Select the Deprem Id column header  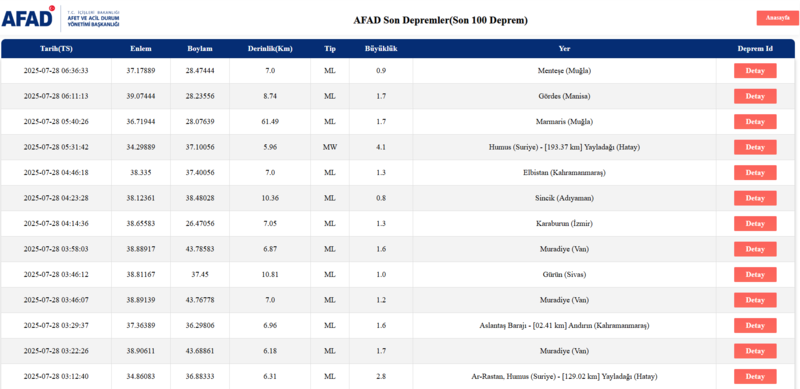coord(755,49)
